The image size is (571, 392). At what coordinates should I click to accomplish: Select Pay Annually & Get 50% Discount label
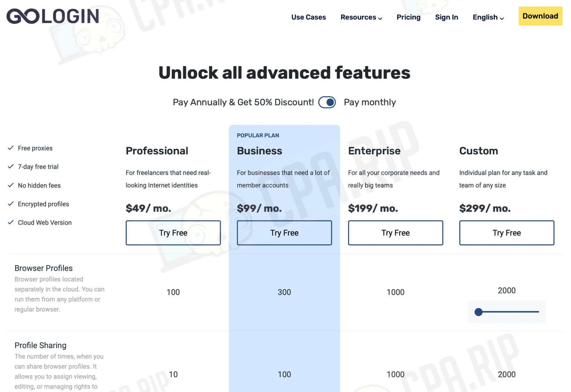(243, 102)
